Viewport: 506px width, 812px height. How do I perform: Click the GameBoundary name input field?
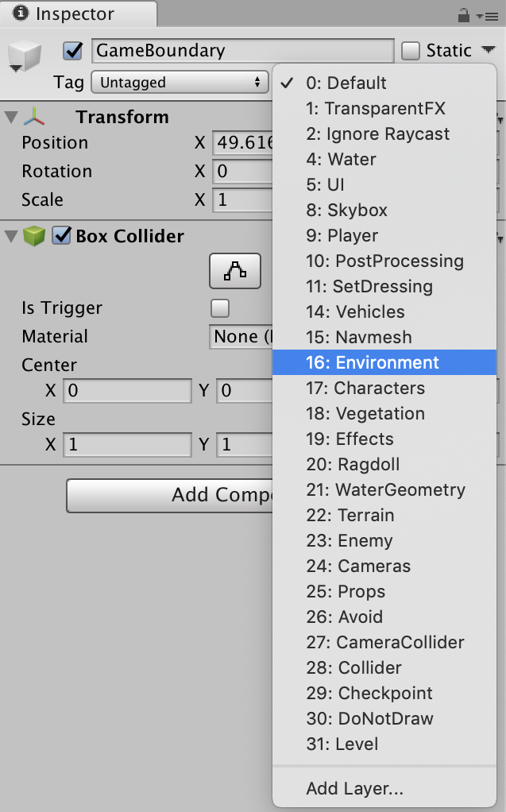coord(242,51)
